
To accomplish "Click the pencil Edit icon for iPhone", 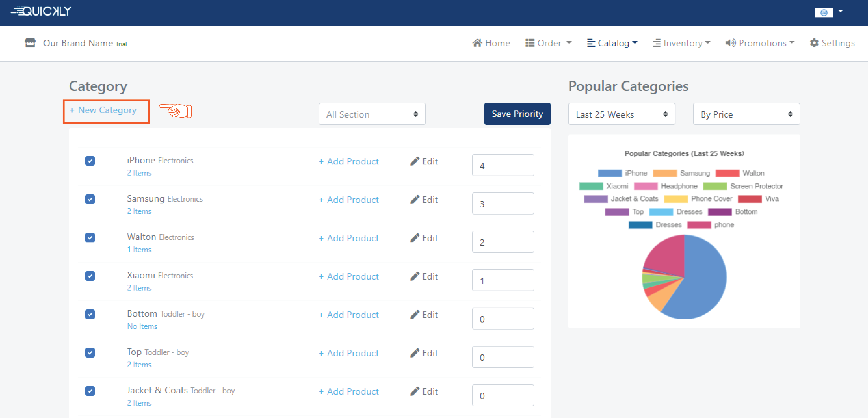I will 414,161.
